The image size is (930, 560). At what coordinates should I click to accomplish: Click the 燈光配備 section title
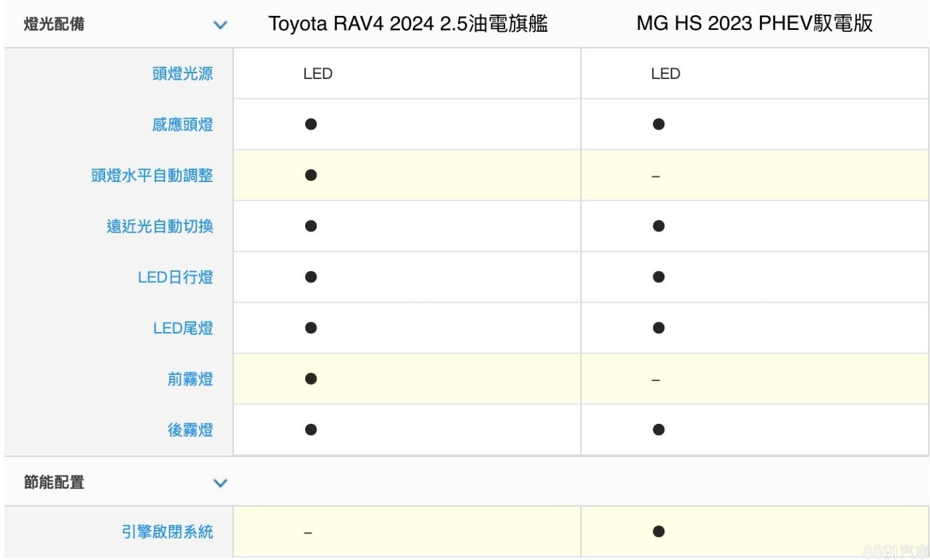pos(54,25)
